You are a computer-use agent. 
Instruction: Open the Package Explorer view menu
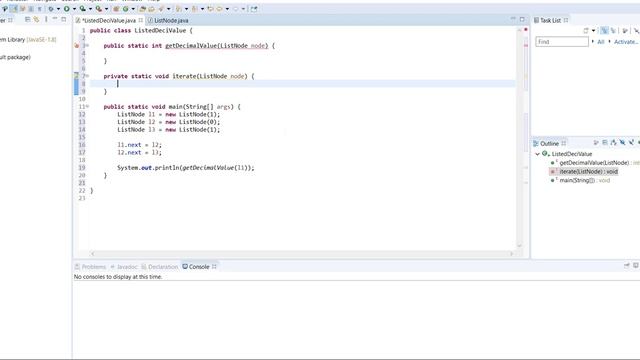pos(46,19)
